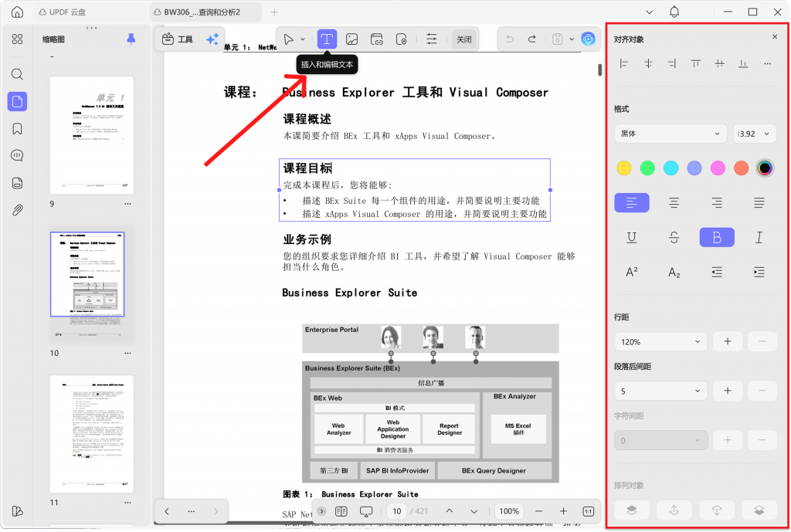Open the edit options sliders icon
This screenshot has width=791, height=532.
point(431,39)
